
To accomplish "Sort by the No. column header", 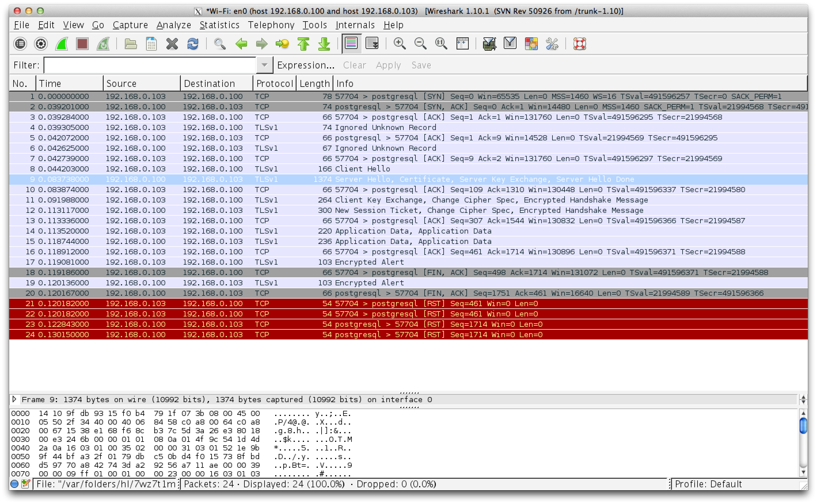I will coord(22,83).
